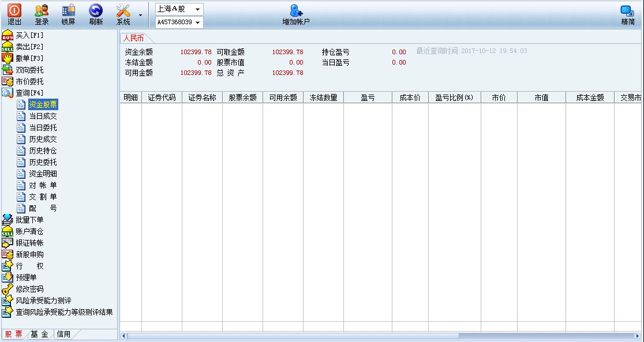The width and height of the screenshot is (644, 342).
Task: Open 当日成交 today's trades
Action: click(x=43, y=116)
